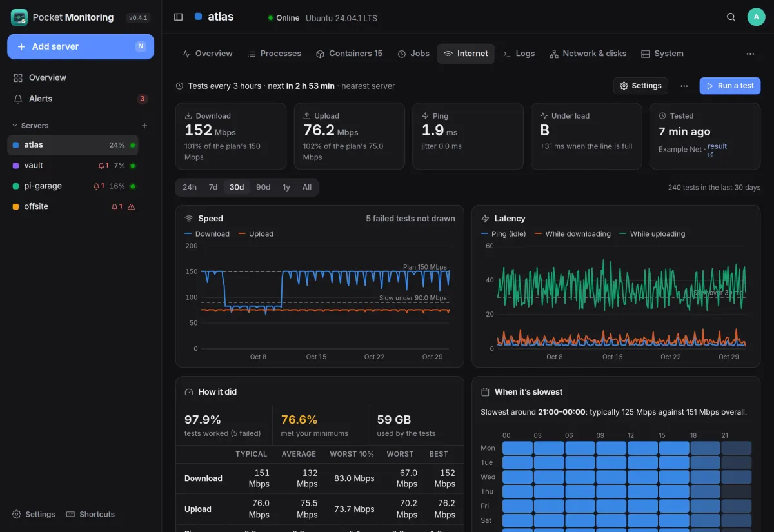Select the atlas server in sidebar

click(x=73, y=145)
